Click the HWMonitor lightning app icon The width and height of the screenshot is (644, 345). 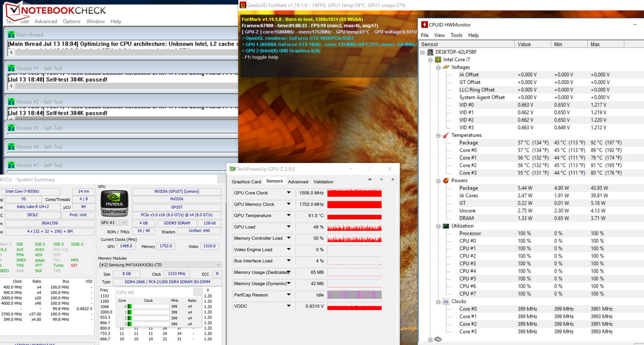tap(424, 24)
